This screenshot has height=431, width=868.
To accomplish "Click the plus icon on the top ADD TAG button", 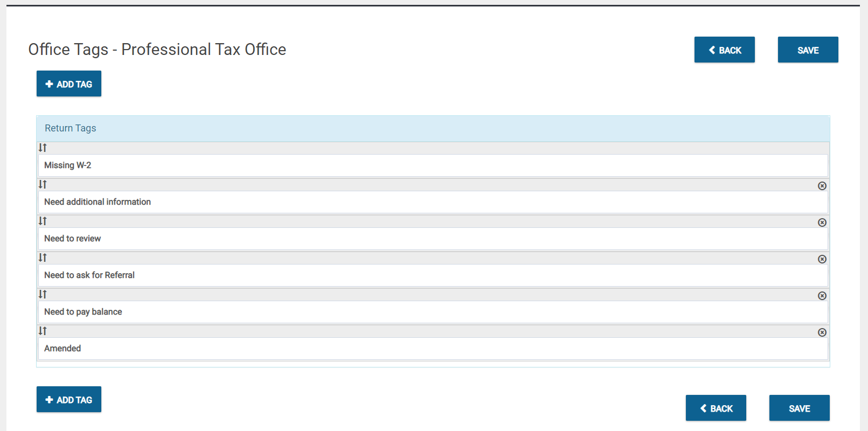I will (x=50, y=84).
